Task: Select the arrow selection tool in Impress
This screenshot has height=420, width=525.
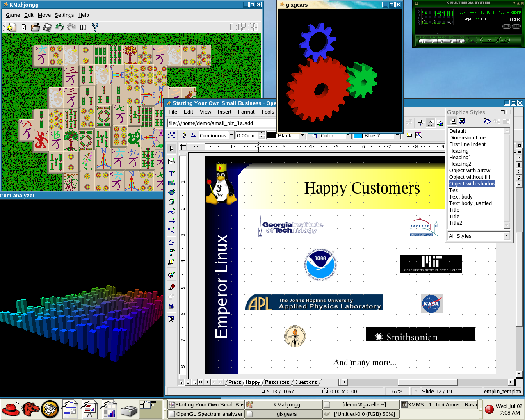Action: tap(172, 149)
